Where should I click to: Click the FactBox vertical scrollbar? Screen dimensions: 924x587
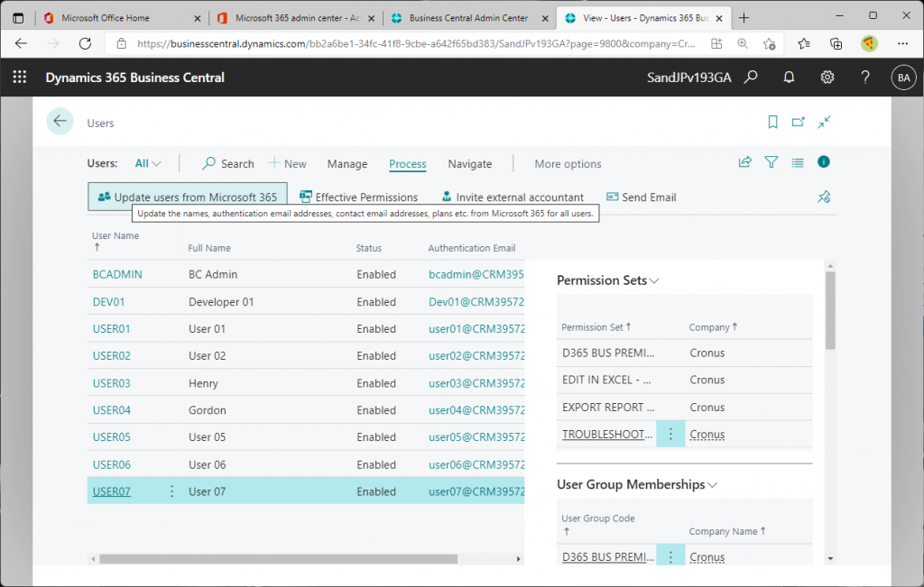tap(830, 311)
